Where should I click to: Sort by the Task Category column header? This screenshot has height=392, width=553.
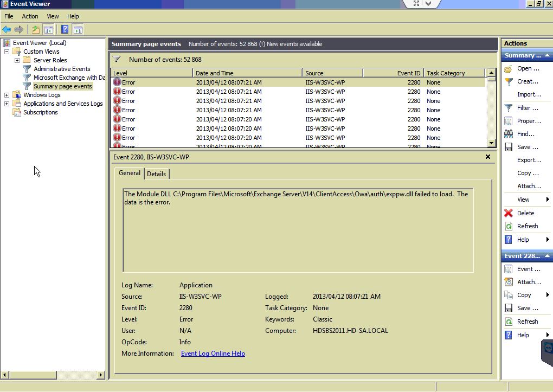tap(454, 73)
